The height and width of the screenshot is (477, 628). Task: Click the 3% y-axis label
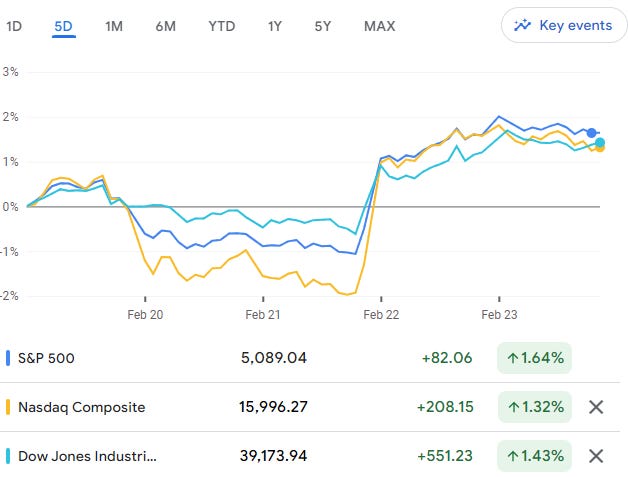tap(10, 72)
